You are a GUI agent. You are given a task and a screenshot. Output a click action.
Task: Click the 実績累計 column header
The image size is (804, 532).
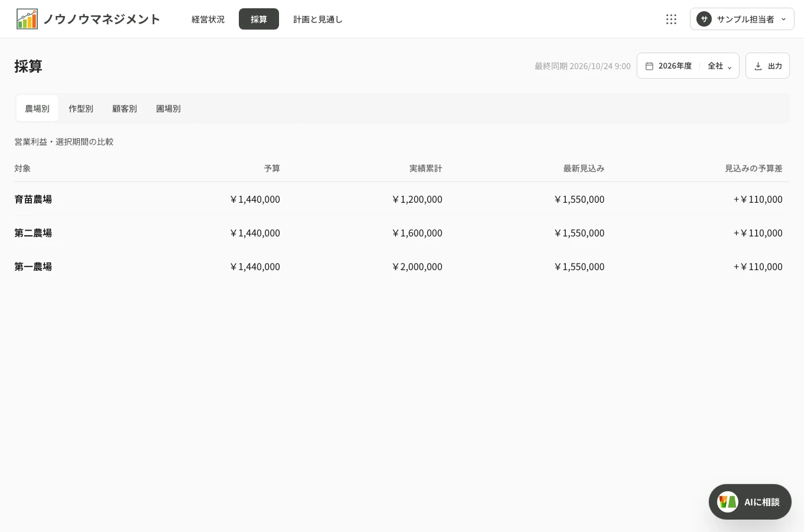[426, 168]
